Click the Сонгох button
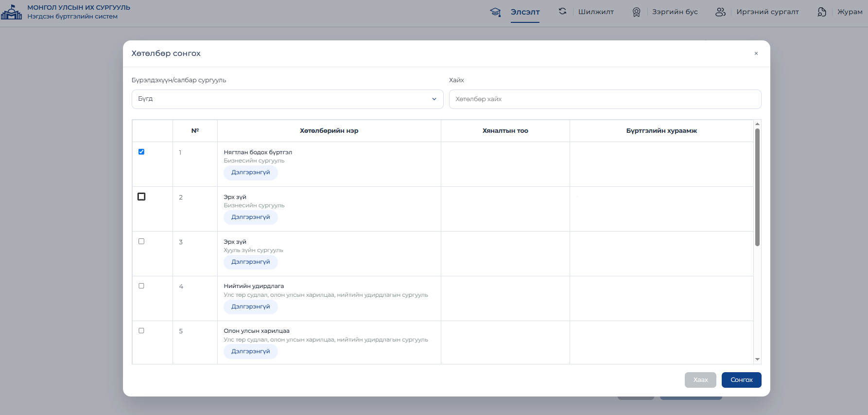The height and width of the screenshot is (415, 868). tap(741, 380)
